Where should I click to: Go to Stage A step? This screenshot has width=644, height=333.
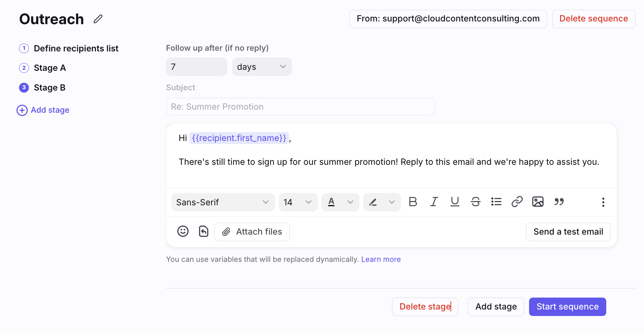[x=50, y=68]
